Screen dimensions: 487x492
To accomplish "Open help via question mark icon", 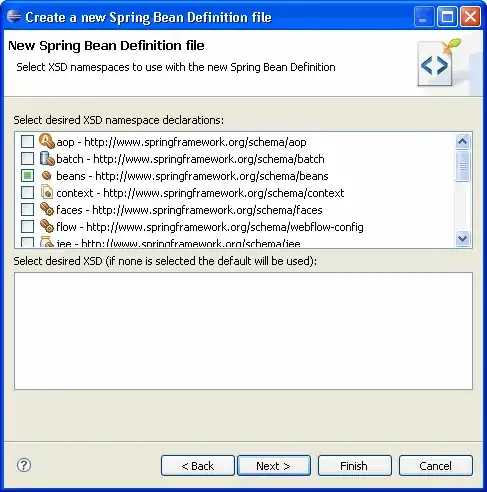I will coord(24,465).
